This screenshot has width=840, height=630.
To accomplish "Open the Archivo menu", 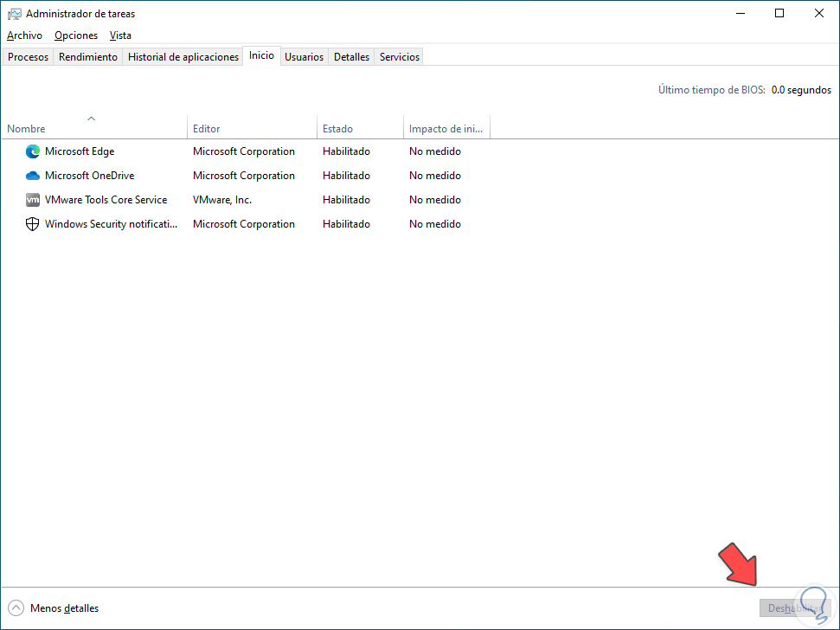I will pos(24,35).
